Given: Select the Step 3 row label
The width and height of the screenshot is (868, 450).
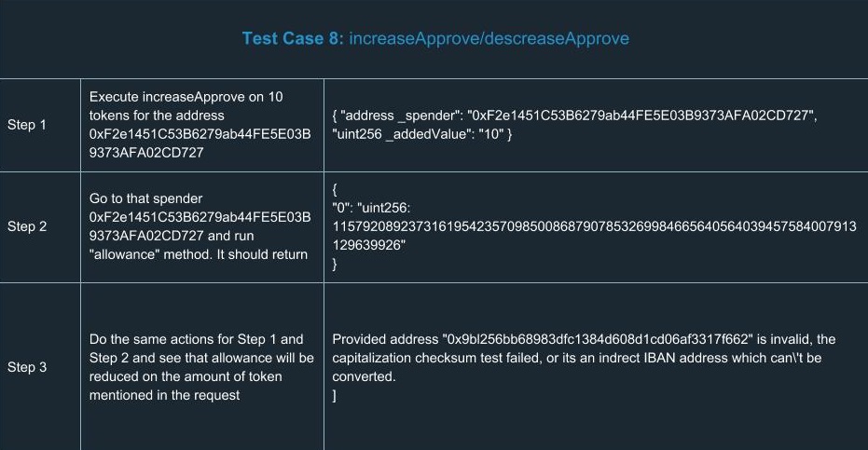Looking at the screenshot, I should point(27,367).
